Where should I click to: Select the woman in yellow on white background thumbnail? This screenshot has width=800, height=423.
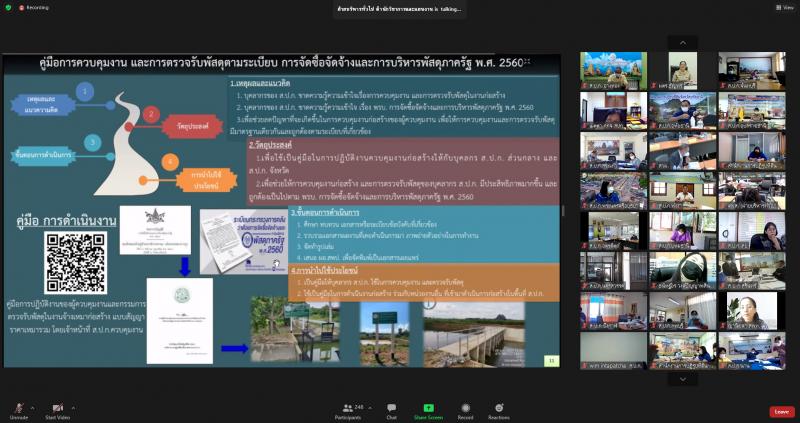(x=683, y=71)
